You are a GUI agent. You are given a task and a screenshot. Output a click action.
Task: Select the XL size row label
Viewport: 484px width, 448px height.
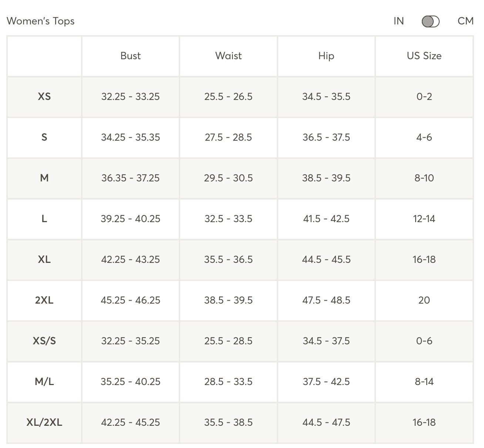click(44, 260)
